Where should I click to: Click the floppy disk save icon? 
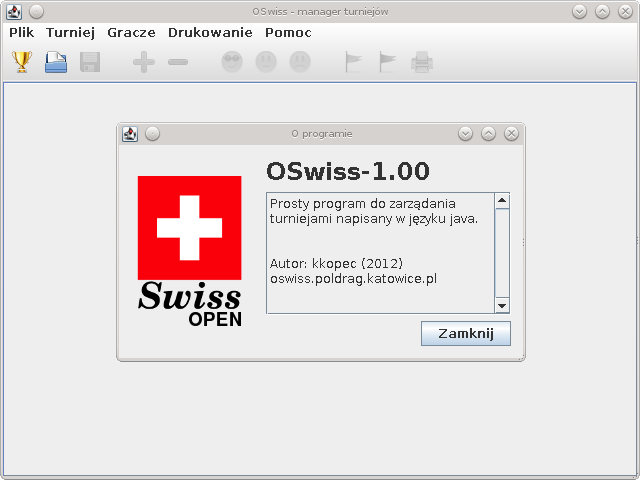(90, 62)
